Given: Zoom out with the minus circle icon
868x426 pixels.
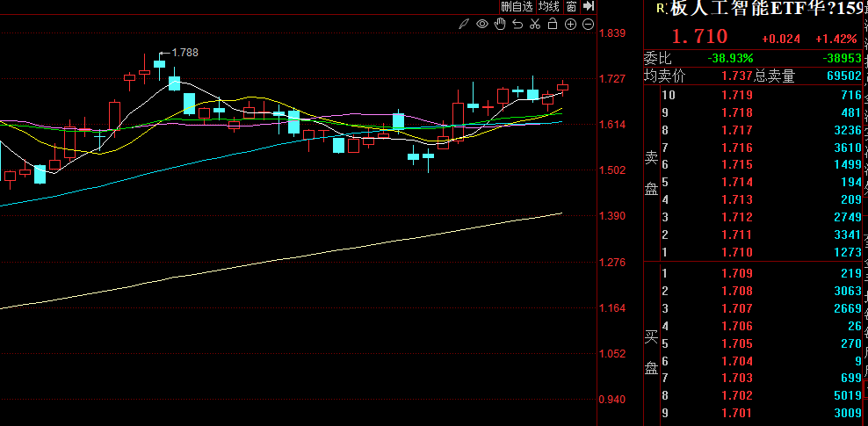Looking at the screenshot, I should coord(589,24).
